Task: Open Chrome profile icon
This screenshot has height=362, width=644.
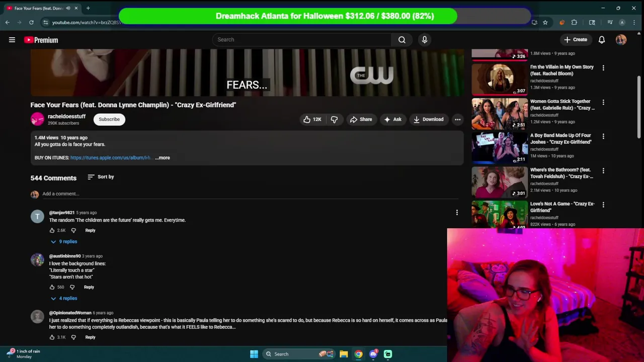Action: tap(622, 22)
